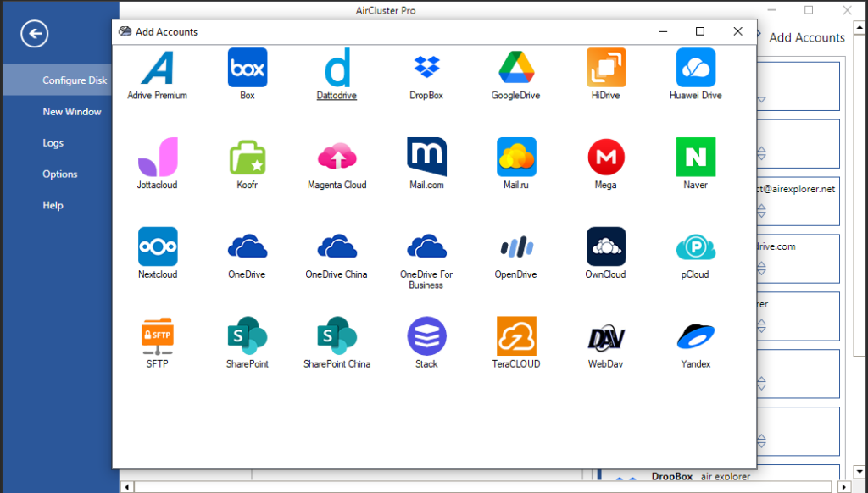Add a DropBox account via its icon

click(x=427, y=68)
